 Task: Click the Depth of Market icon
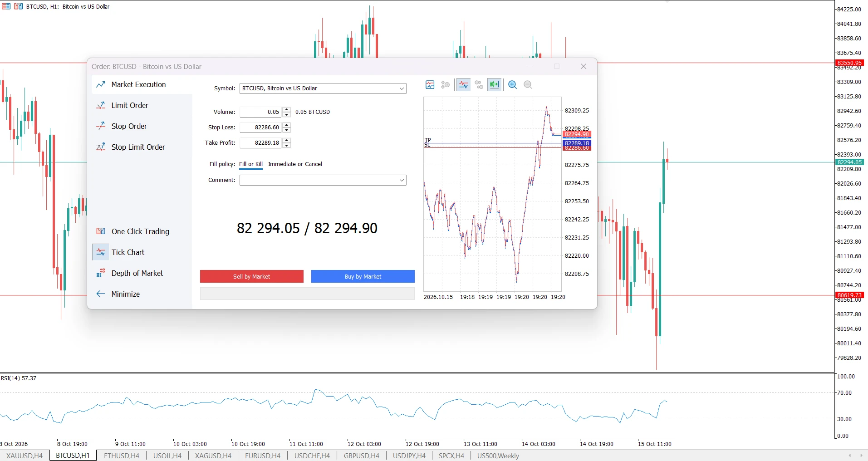(101, 273)
